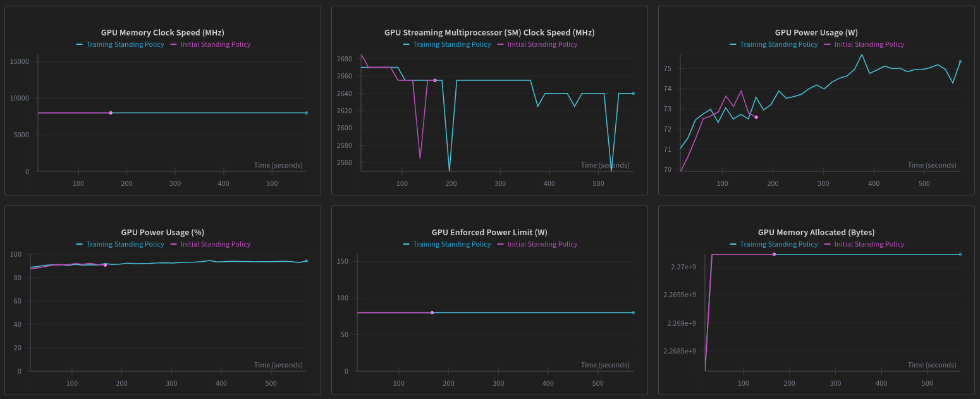Click the cyan endpoint dot in SM Clock Speed chart

tap(633, 94)
